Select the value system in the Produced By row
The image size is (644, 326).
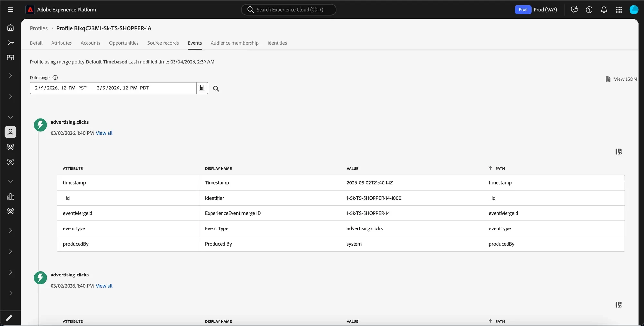tap(354, 244)
